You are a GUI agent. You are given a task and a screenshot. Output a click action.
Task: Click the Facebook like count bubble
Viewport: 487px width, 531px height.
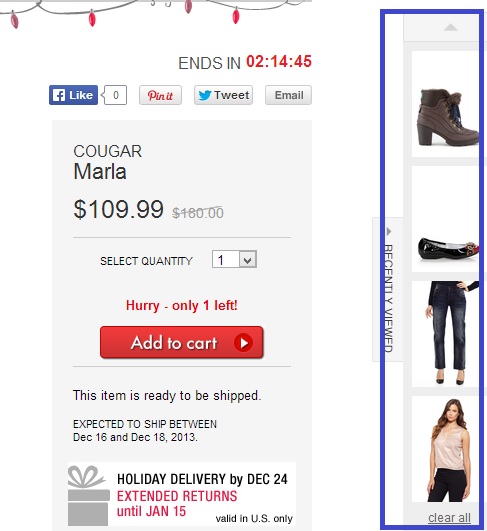115,95
